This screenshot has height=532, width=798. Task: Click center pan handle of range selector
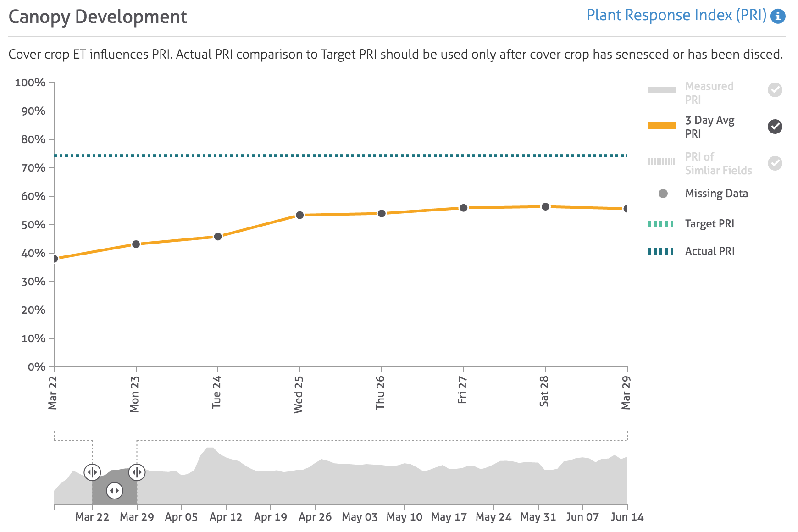[x=115, y=491]
